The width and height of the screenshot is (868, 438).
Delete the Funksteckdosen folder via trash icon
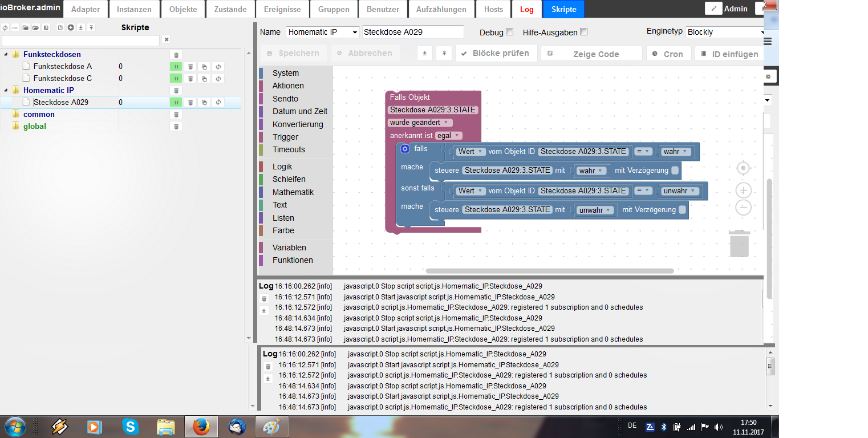[176, 55]
